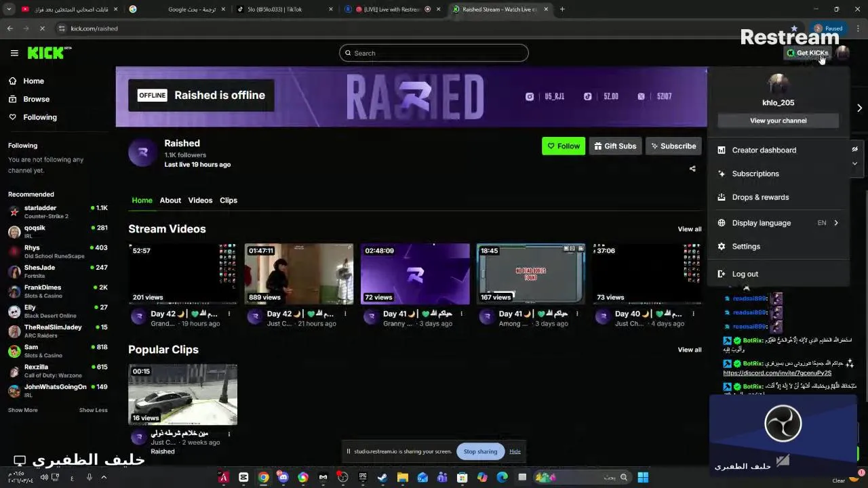Open TikTok link in banner
The width and height of the screenshot is (868, 488).
(601, 96)
